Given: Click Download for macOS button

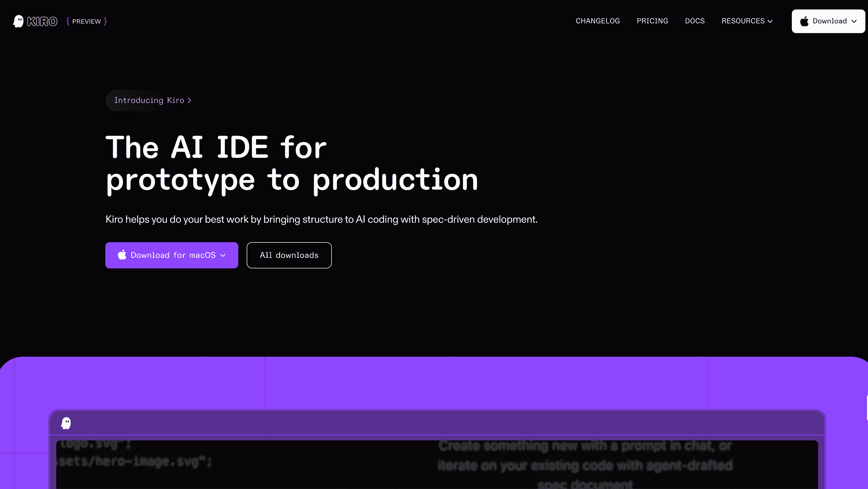Looking at the screenshot, I should [x=172, y=255].
